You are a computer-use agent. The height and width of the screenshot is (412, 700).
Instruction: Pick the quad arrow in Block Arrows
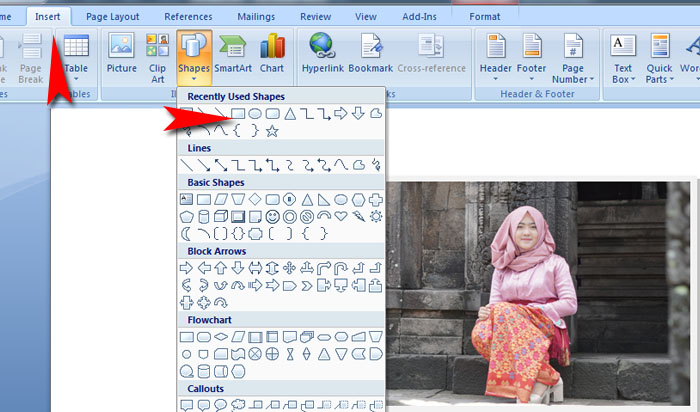(289, 268)
